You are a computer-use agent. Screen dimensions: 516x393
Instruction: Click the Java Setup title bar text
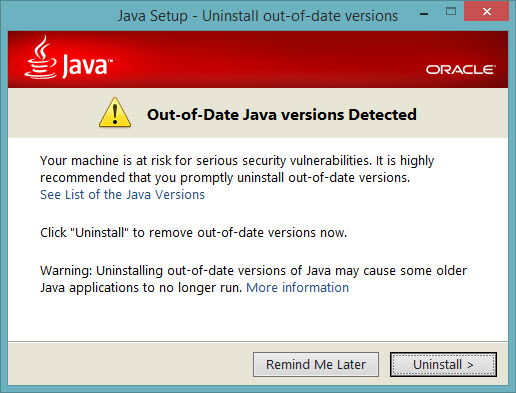pos(258,16)
